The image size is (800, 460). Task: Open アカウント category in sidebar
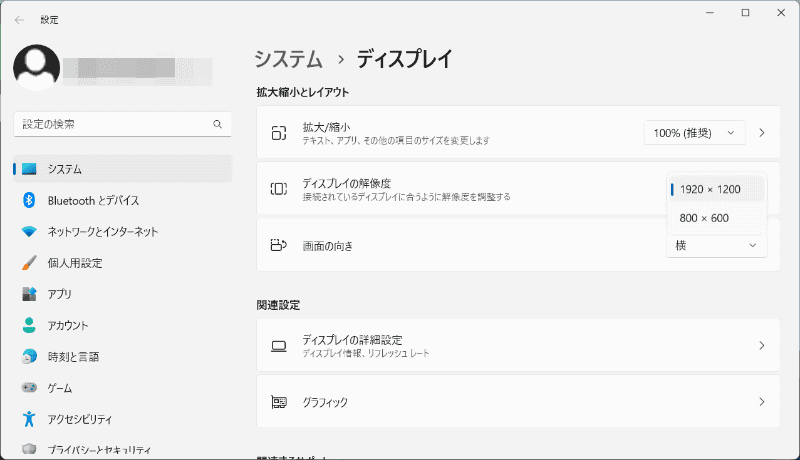(122, 325)
